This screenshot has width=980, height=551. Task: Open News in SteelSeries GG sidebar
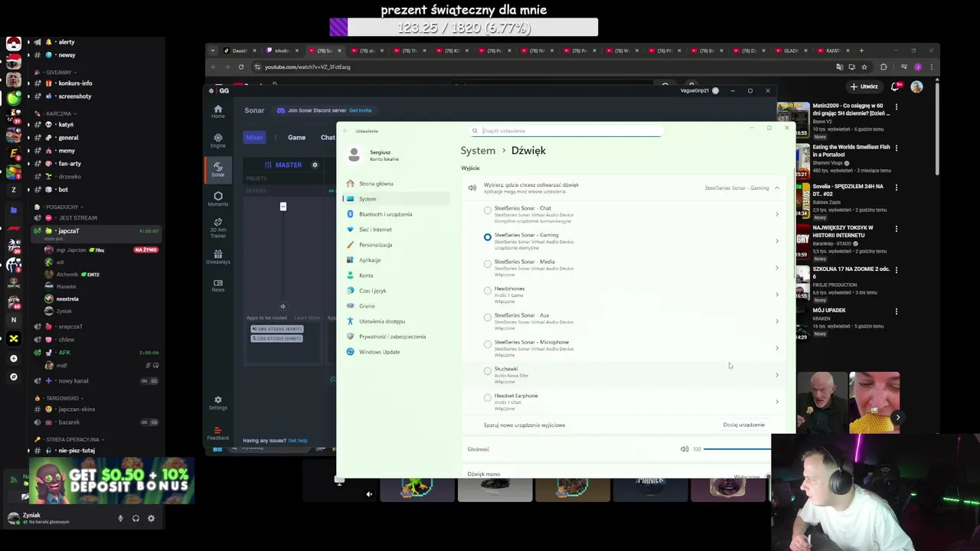[x=217, y=285]
